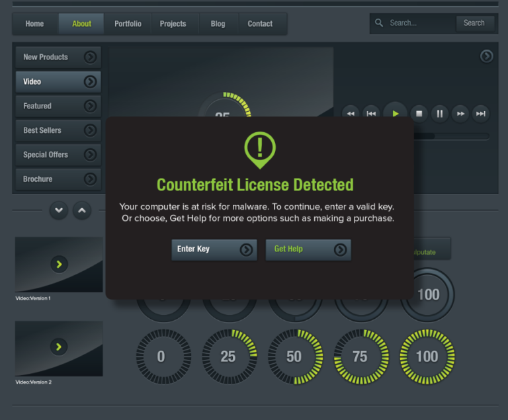508x420 pixels.
Task: Expand using the up chevron button
Action: pos(81,211)
